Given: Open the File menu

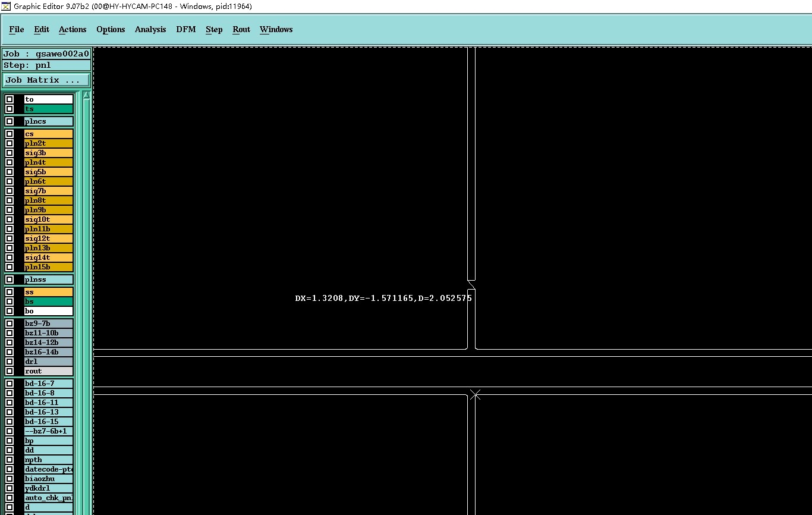Looking at the screenshot, I should click(x=17, y=29).
